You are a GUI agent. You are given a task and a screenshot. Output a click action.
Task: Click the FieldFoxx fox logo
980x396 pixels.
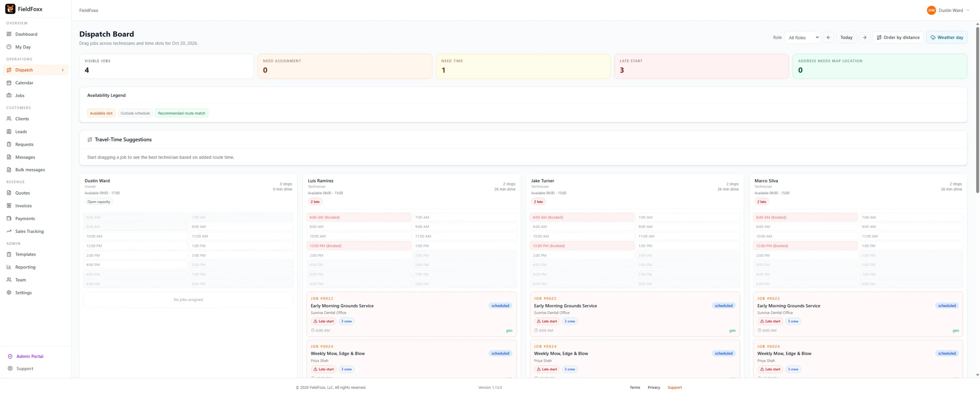(10, 9)
